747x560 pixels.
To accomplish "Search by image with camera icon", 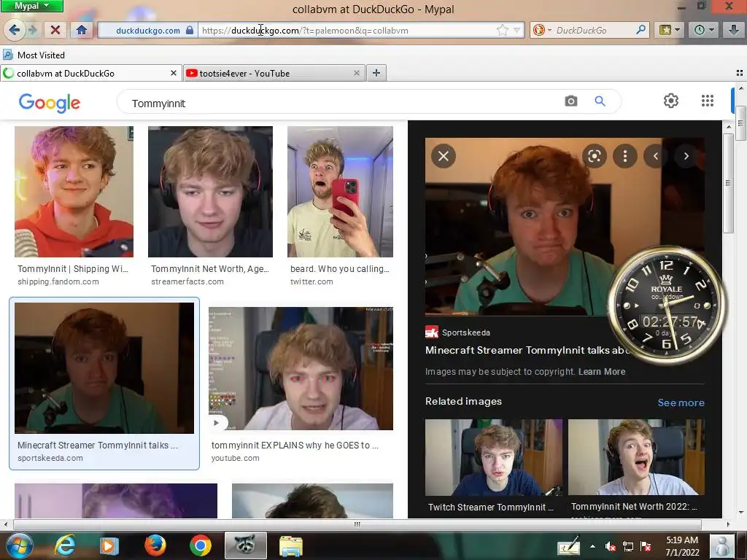I will (x=570, y=101).
